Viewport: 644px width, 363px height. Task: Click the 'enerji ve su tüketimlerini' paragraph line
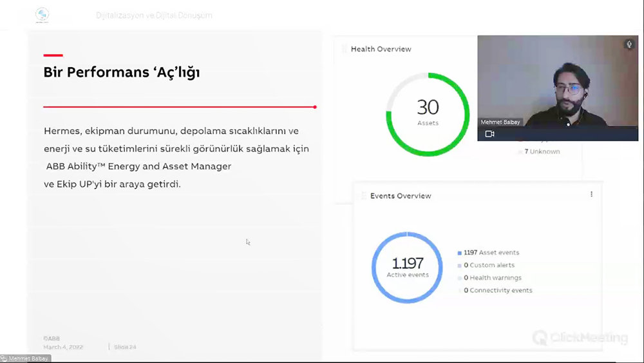click(x=176, y=149)
